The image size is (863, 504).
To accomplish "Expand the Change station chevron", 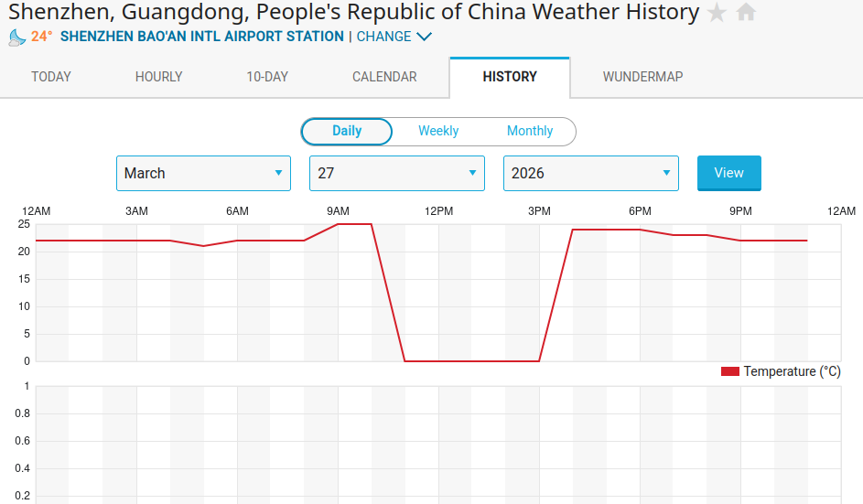I will pyautogui.click(x=424, y=37).
